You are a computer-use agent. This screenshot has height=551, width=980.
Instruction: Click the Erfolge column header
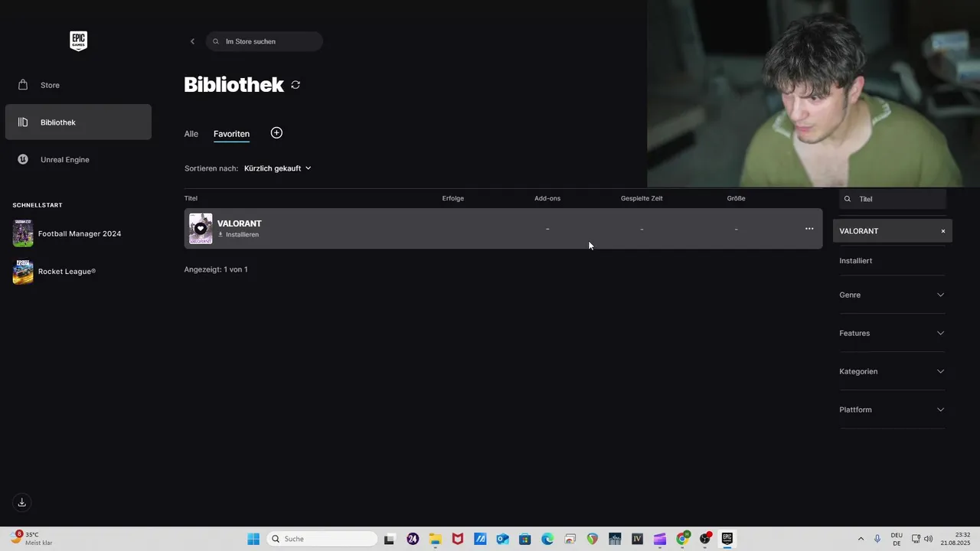pos(453,198)
